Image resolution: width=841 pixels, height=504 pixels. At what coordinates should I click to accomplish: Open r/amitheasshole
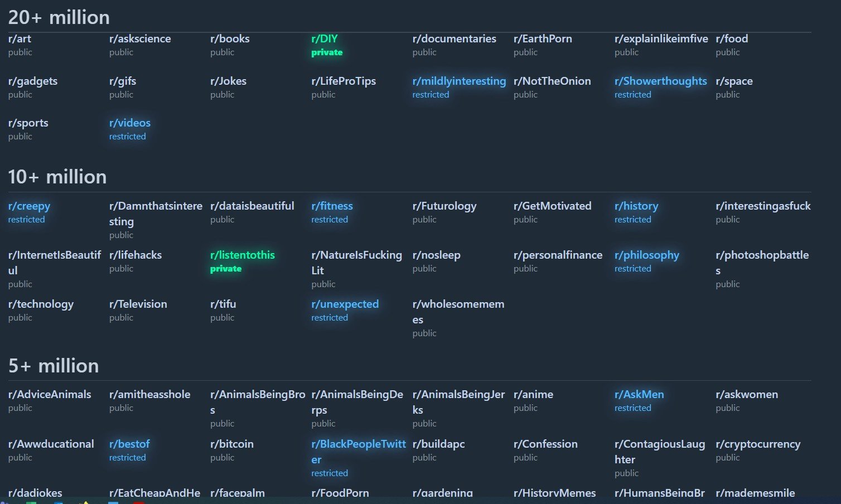150,395
